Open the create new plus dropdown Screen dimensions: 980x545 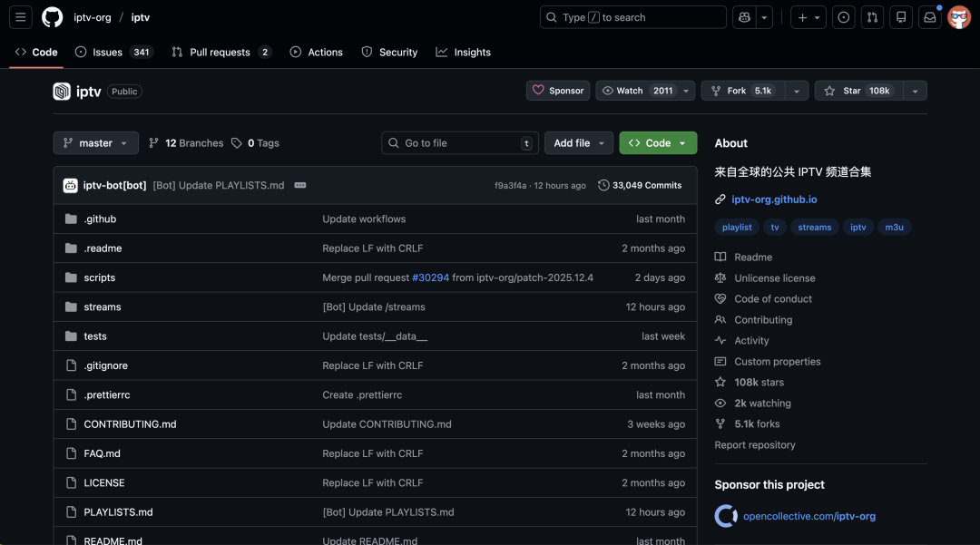tap(808, 17)
